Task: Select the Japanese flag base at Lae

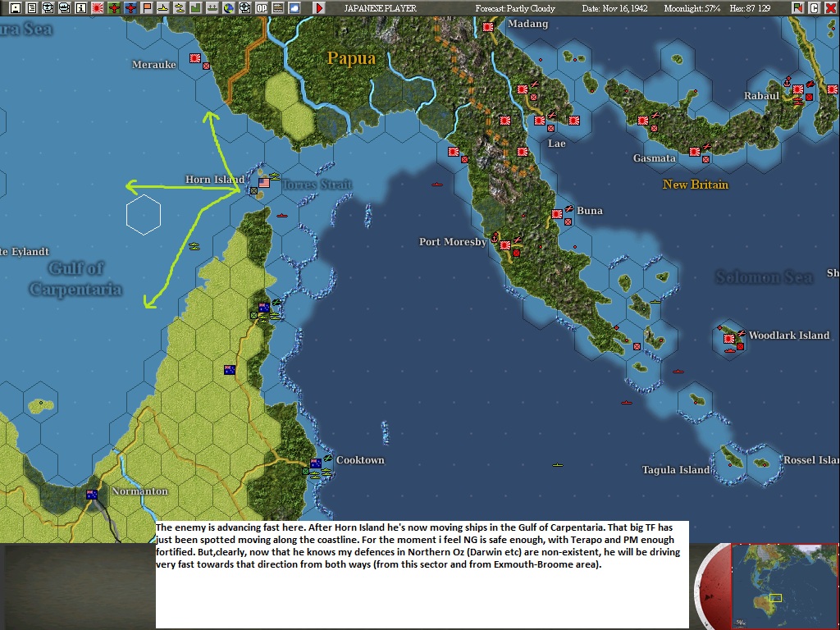Action: click(x=540, y=121)
